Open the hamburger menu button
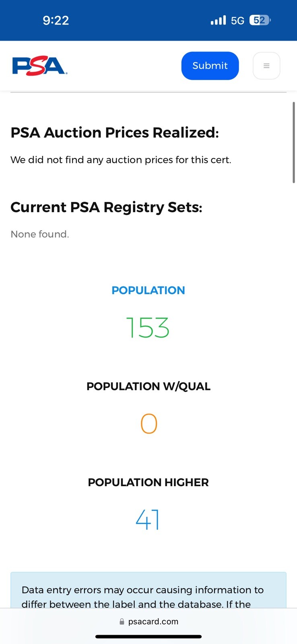The width and height of the screenshot is (297, 644). pyautogui.click(x=266, y=66)
